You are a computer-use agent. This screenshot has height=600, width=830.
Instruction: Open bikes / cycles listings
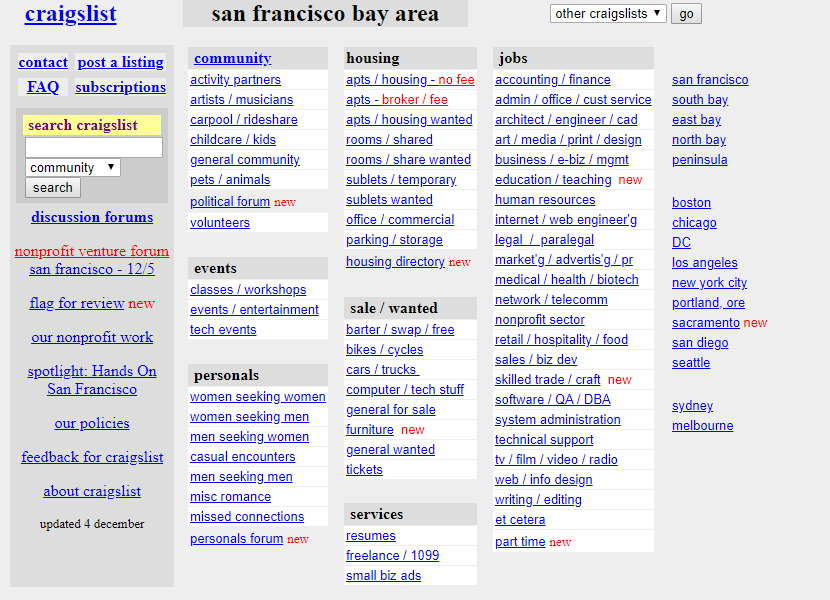pos(384,350)
